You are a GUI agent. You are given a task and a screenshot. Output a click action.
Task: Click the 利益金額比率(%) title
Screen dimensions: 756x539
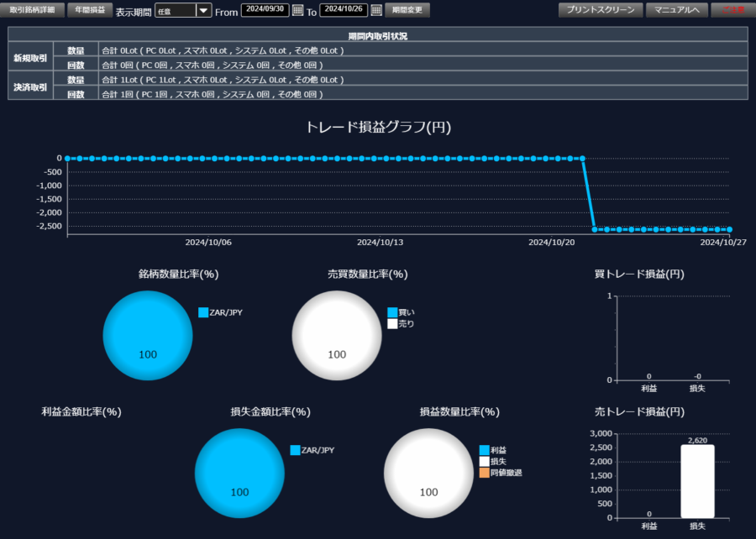point(81,412)
